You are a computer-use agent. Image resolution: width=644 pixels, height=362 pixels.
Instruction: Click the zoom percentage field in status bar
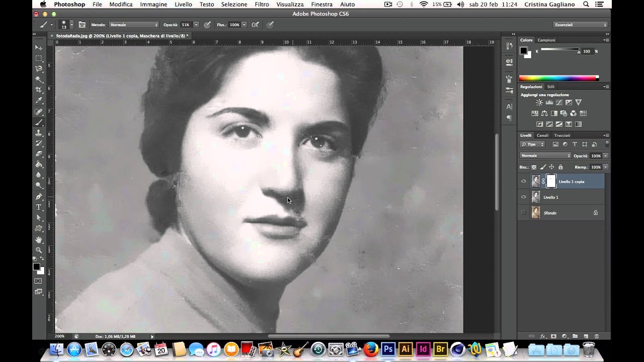point(60,336)
